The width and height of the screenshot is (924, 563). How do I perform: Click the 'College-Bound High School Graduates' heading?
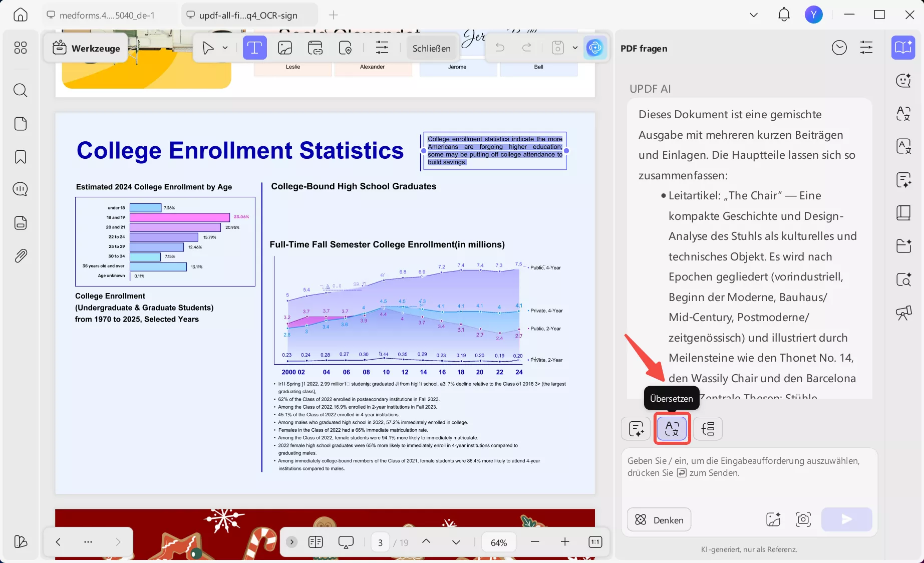pos(354,186)
